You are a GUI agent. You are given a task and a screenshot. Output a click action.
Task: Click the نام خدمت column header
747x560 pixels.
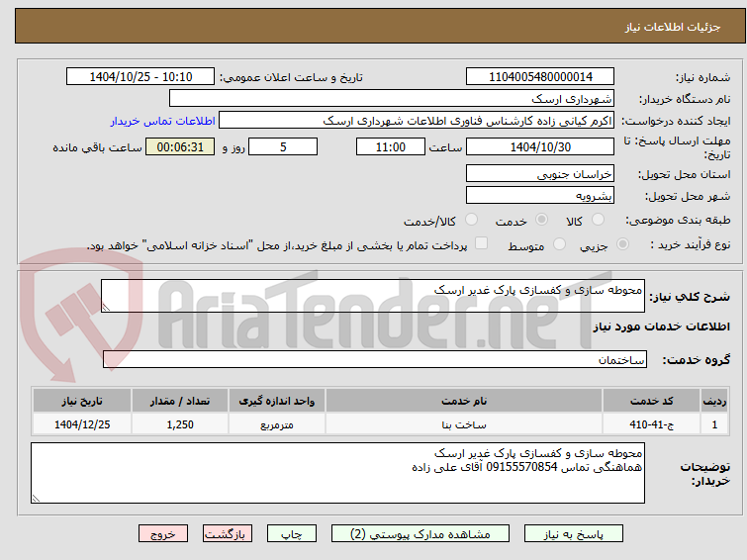click(464, 401)
